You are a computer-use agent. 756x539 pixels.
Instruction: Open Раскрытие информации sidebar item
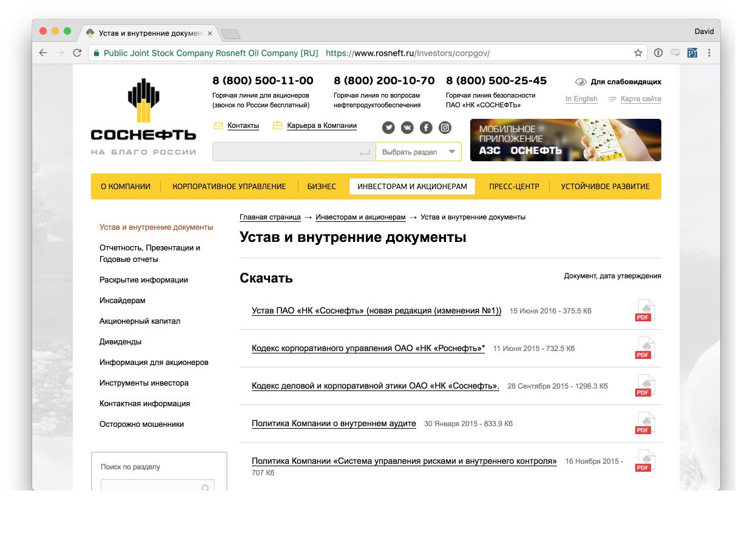pyautogui.click(x=144, y=280)
